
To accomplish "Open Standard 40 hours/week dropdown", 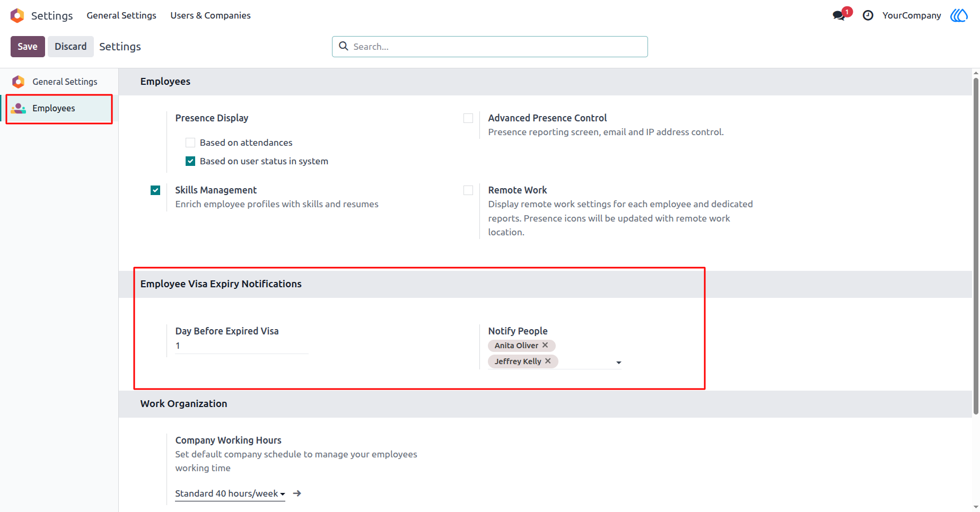I will coord(230,493).
